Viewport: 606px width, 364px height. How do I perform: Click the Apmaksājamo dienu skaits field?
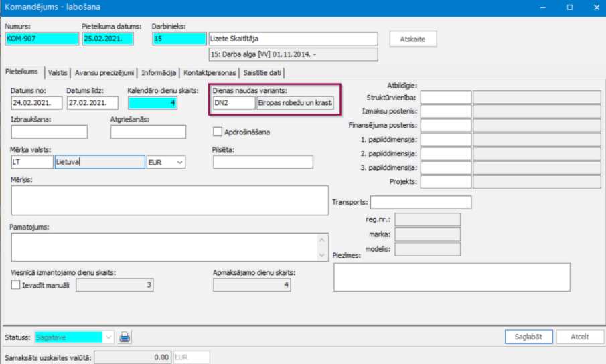click(252, 285)
